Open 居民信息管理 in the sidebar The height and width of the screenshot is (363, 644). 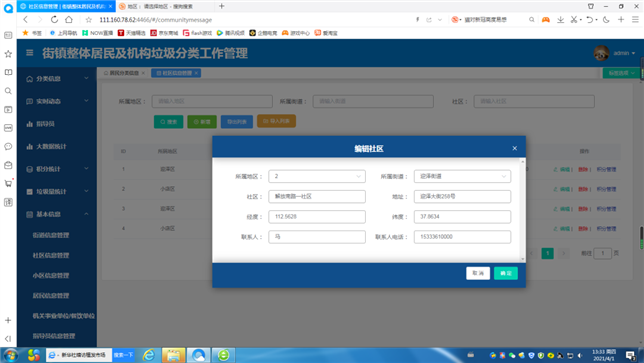[x=51, y=295]
